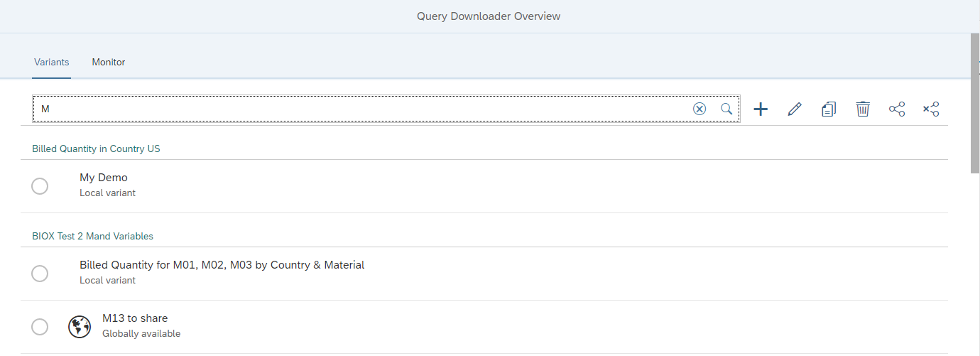Copy the variant using the duplicate icon
Viewport: 980px width, 356px height.
coord(829,109)
